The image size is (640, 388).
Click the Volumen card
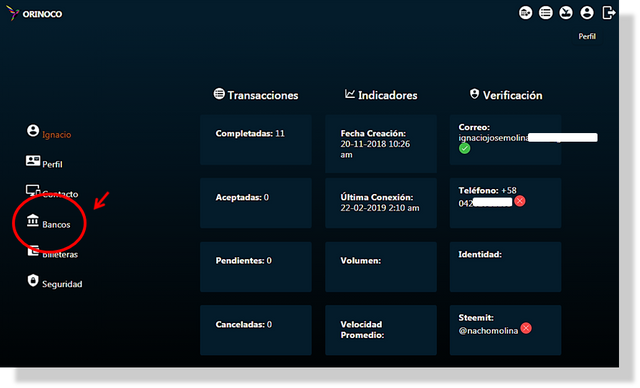click(x=381, y=267)
